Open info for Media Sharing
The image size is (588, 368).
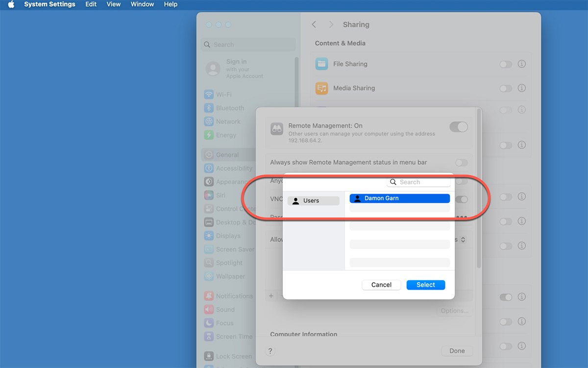[x=521, y=88]
